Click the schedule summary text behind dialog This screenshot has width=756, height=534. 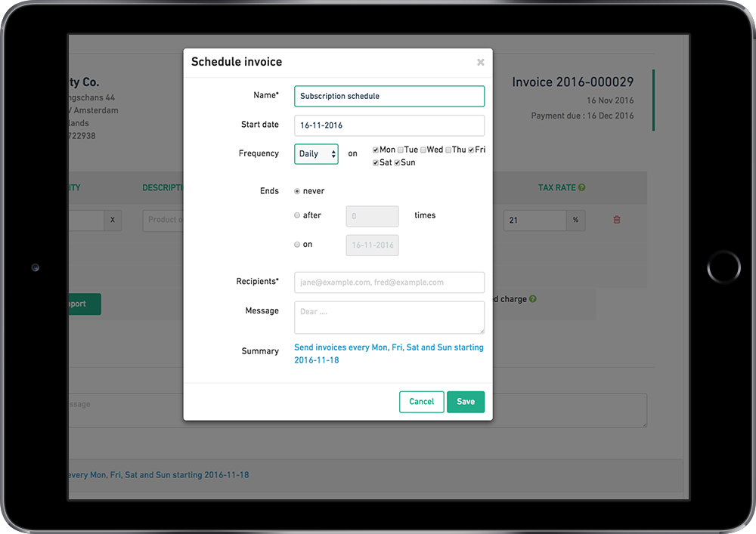coord(159,475)
